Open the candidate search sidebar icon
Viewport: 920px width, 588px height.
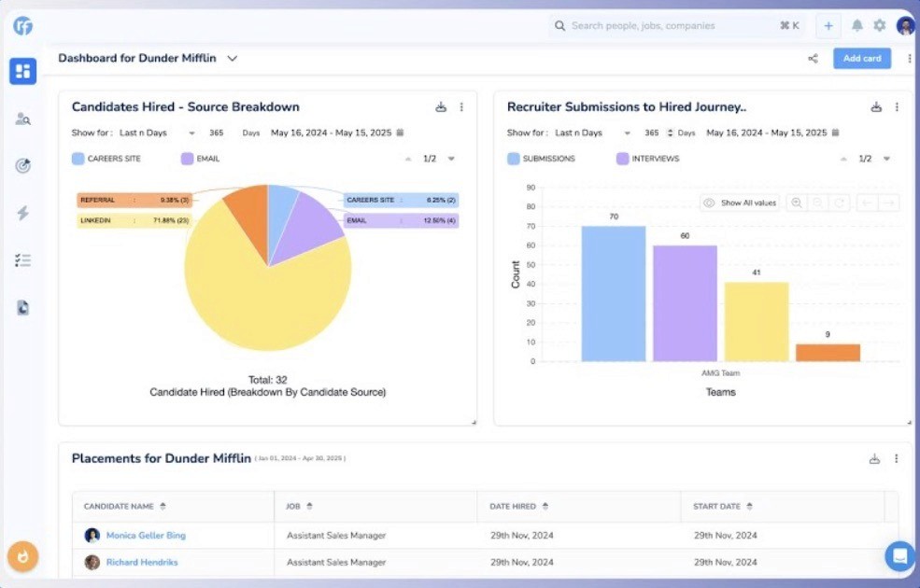[x=22, y=119]
